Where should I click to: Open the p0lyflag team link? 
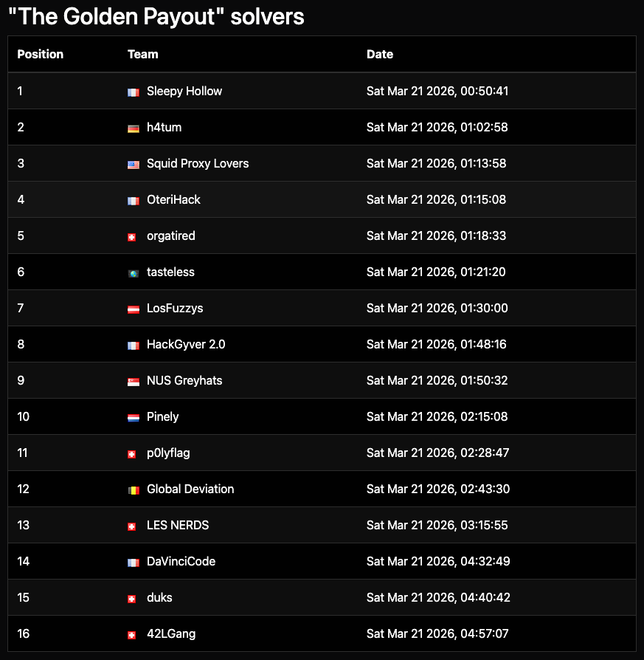pos(168,453)
